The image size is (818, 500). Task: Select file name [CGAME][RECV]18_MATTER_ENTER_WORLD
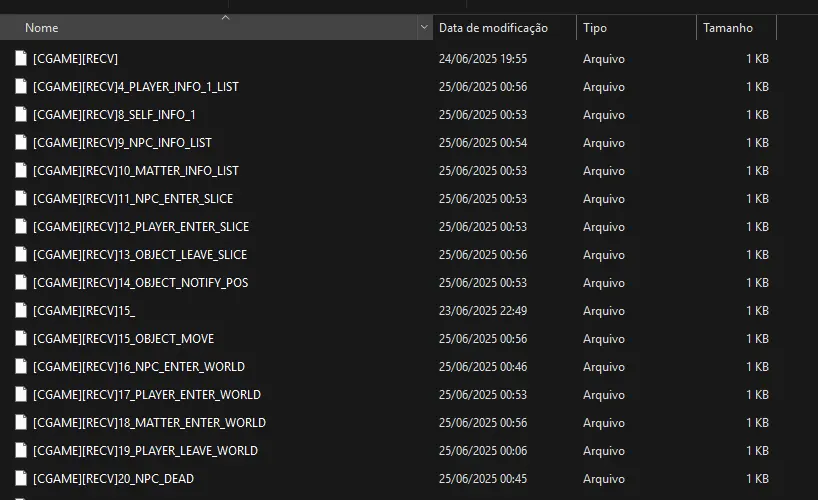click(149, 423)
